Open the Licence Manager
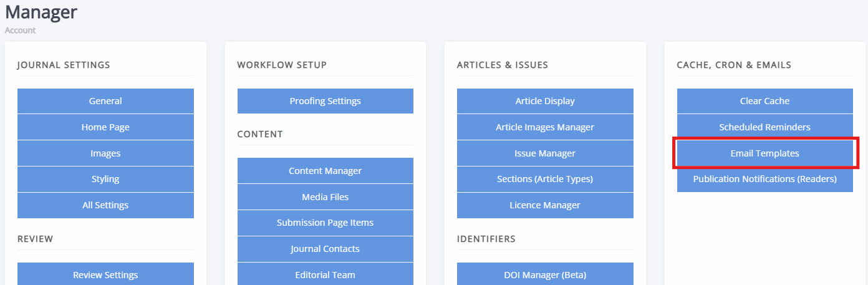Image resolution: width=868 pixels, height=285 pixels. [545, 205]
